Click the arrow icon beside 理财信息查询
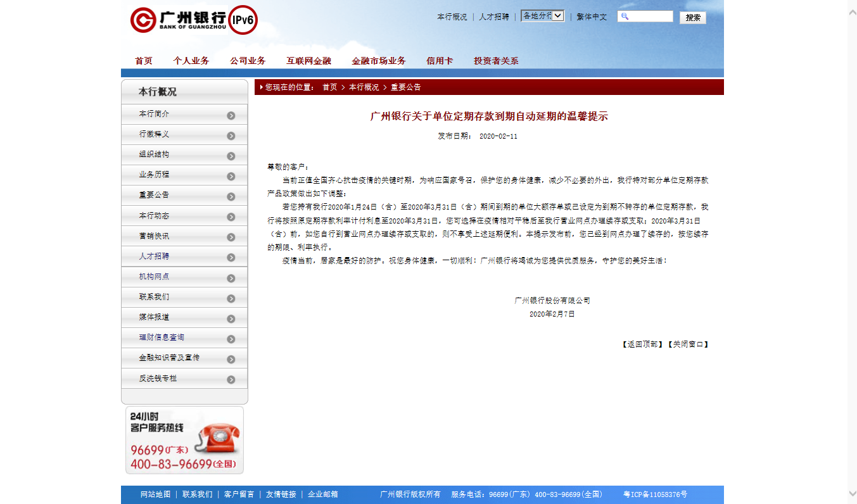The height and width of the screenshot is (504, 857). (231, 339)
